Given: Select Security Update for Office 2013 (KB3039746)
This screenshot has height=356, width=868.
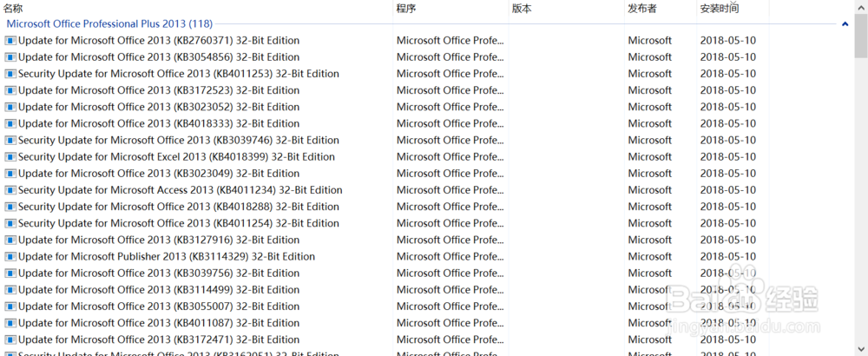Looking at the screenshot, I should [179, 140].
